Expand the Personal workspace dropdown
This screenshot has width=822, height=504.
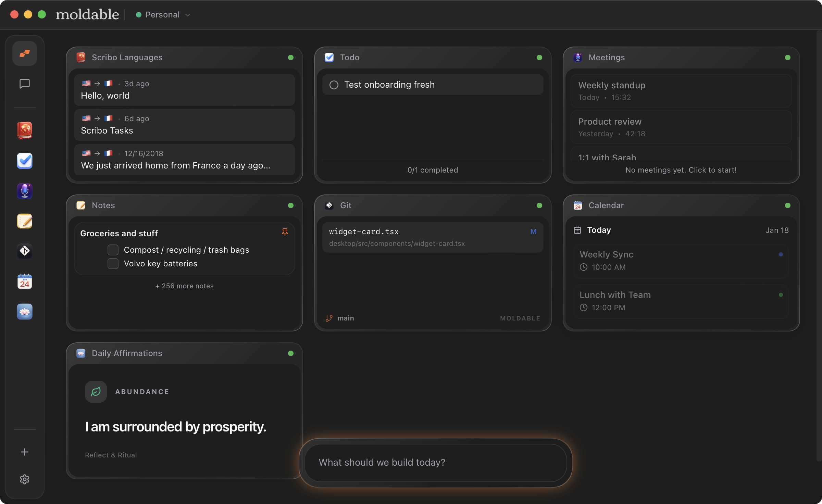point(163,15)
